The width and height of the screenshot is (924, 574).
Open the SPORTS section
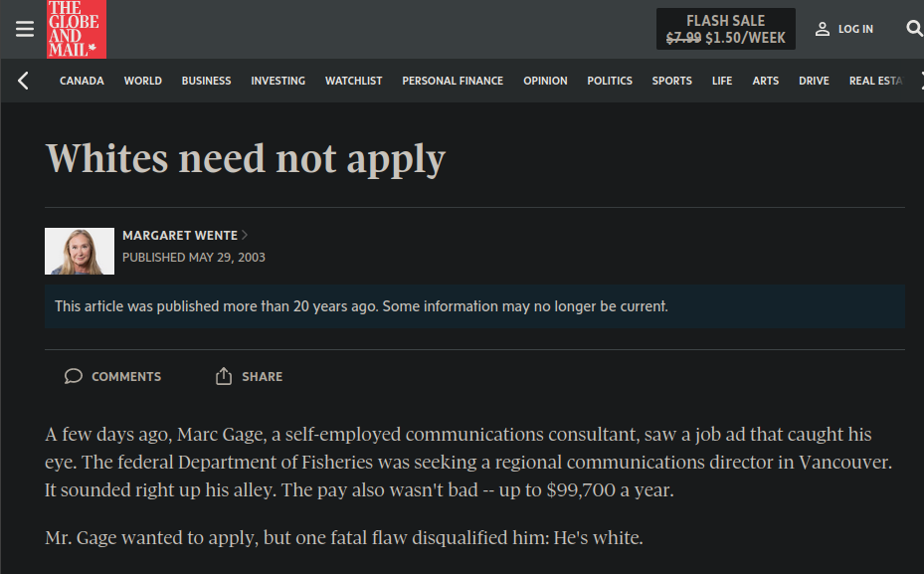pyautogui.click(x=671, y=81)
